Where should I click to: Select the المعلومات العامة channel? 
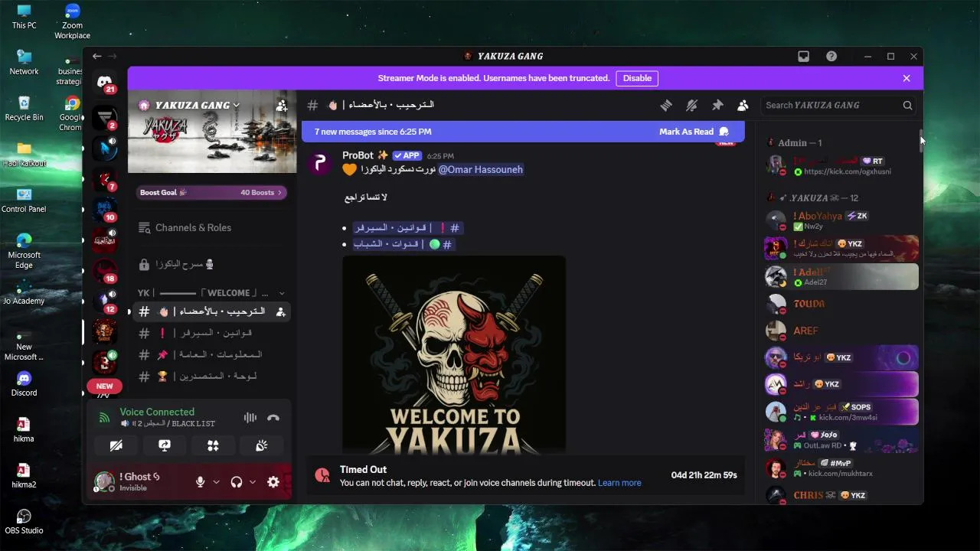tap(212, 354)
